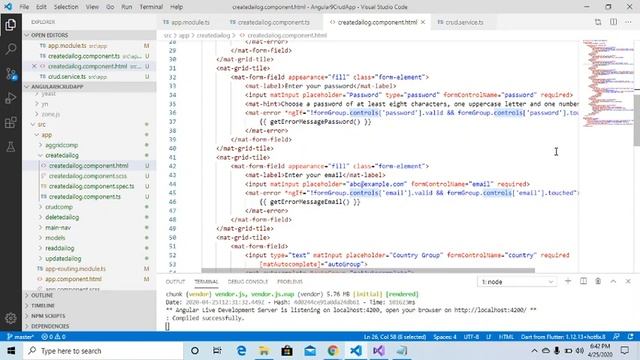Expand the NPM Scripts section
Viewport: 640px width, 360px height.
click(89, 316)
